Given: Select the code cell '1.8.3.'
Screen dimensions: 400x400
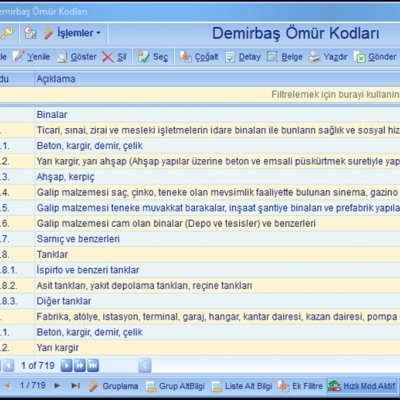Looking at the screenshot, I should click(17, 301).
